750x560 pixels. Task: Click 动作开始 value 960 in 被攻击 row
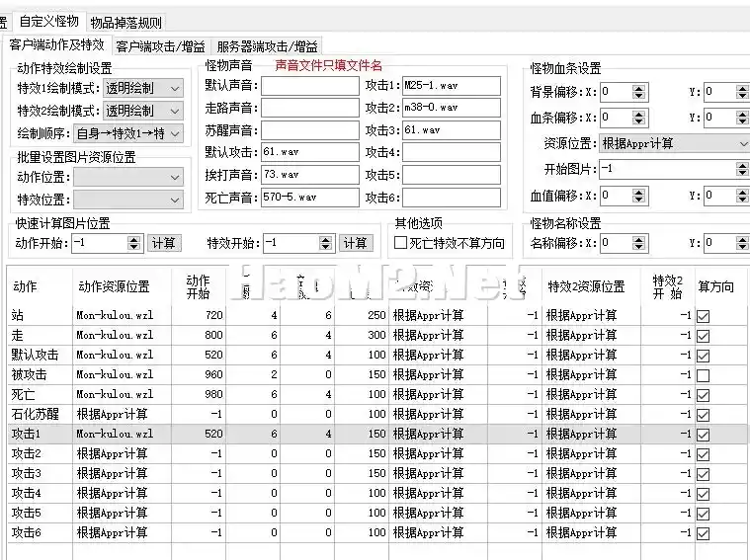coord(213,374)
